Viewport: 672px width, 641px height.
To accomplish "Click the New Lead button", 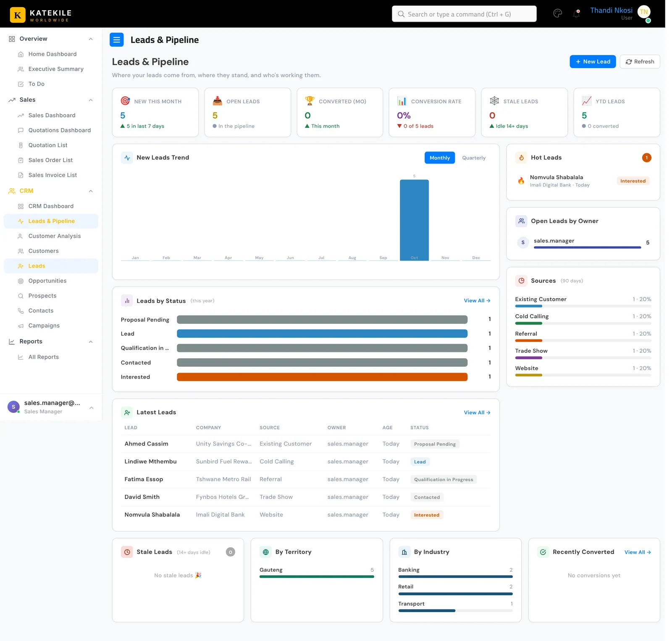I will click(593, 62).
